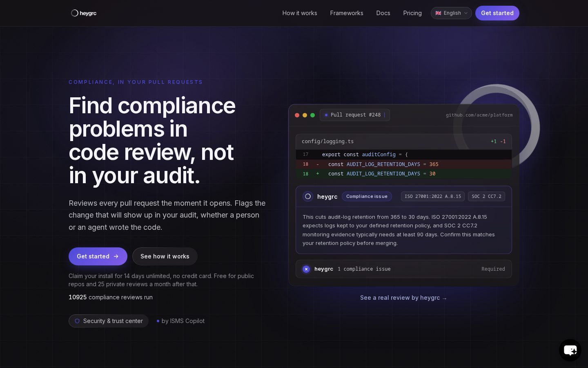
Task: Expand the English language dropdown
Action: 451,13
